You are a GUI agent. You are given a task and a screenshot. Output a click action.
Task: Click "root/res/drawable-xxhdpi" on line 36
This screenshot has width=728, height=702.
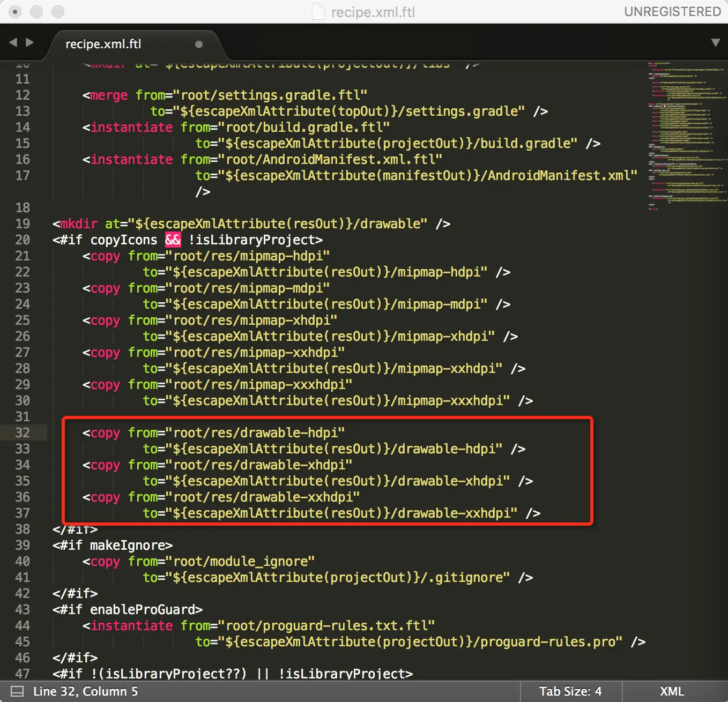263,497
